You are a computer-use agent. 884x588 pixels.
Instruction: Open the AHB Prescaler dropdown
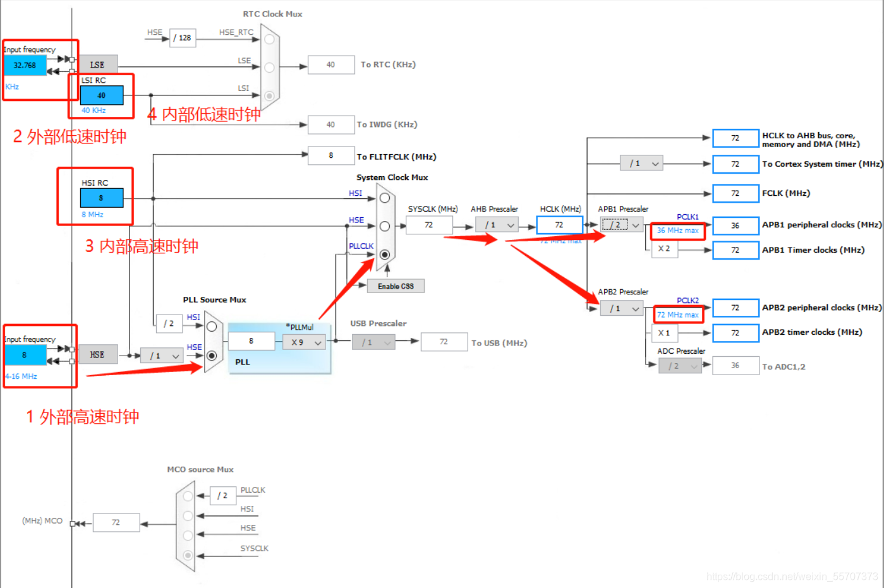click(x=497, y=225)
